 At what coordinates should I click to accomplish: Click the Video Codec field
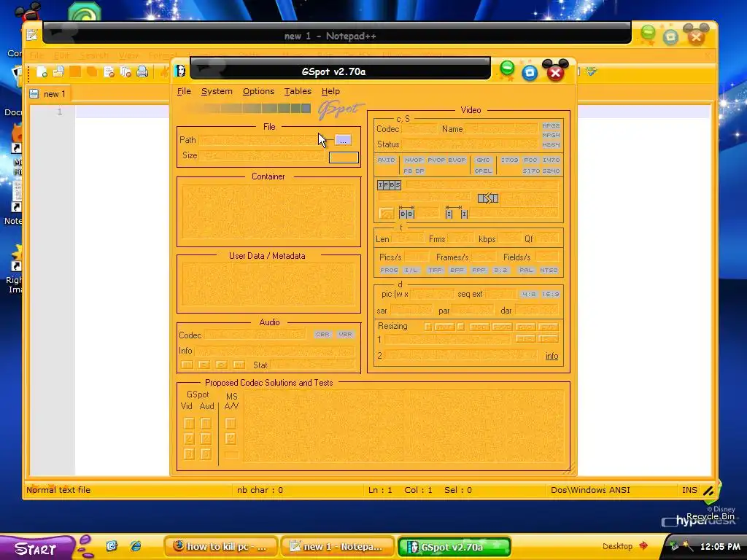click(419, 129)
